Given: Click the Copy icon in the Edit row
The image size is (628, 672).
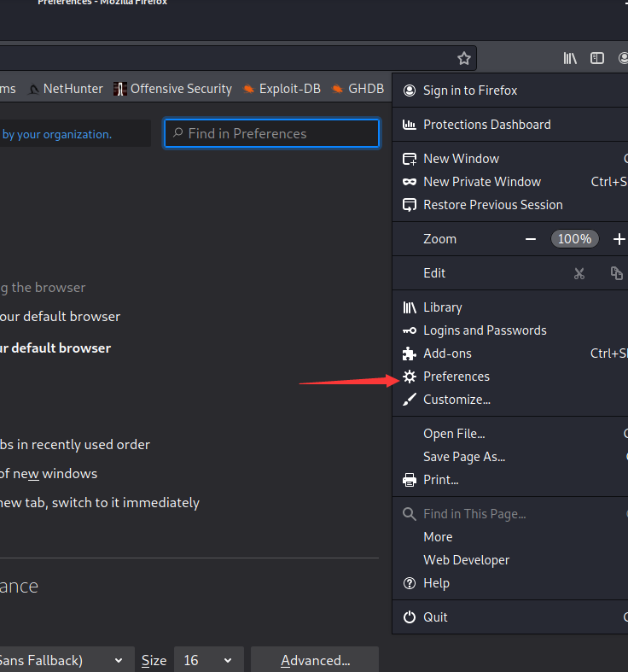Looking at the screenshot, I should pyautogui.click(x=616, y=273).
